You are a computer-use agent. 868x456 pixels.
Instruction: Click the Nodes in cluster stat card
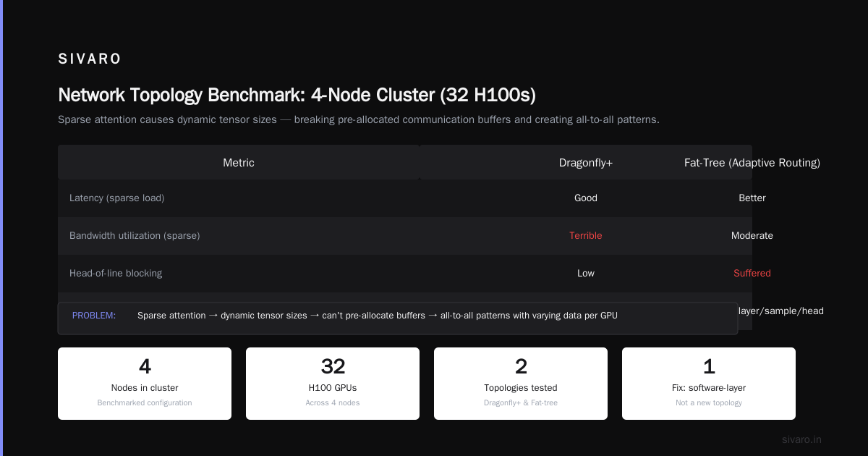[145, 384]
